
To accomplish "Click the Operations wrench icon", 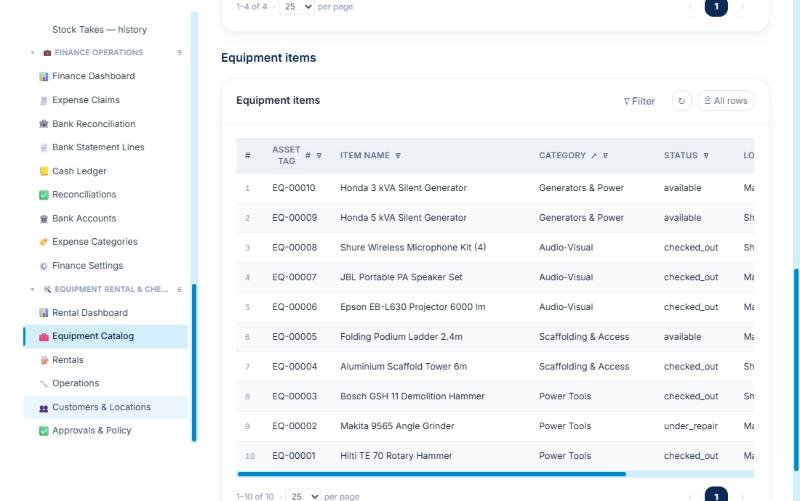I will 44,383.
